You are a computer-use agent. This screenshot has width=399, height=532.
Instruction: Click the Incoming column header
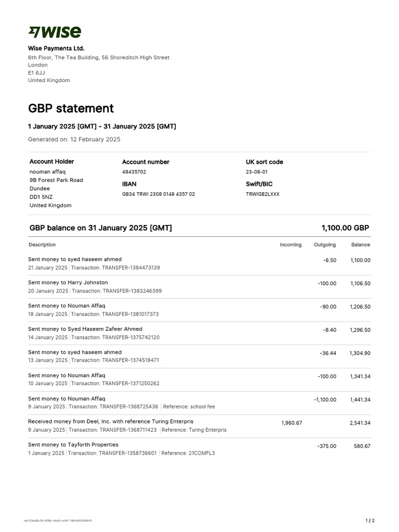[290, 245]
